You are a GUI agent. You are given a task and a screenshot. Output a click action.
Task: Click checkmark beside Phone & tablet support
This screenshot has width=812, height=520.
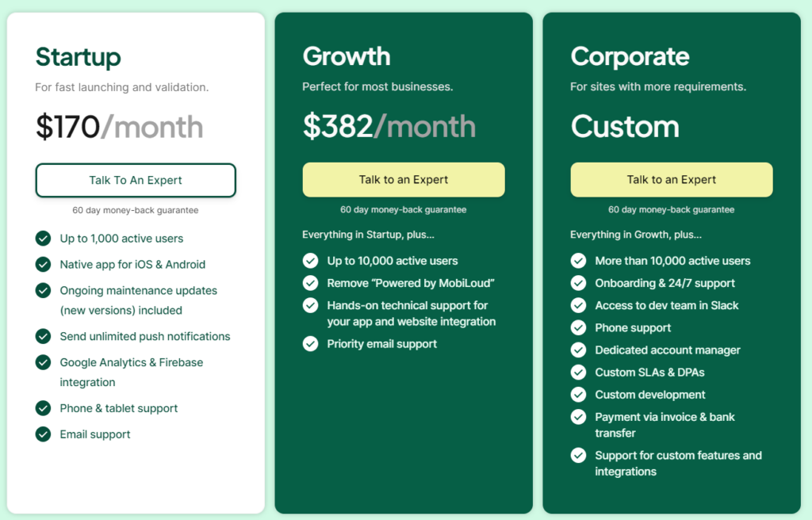[43, 408]
